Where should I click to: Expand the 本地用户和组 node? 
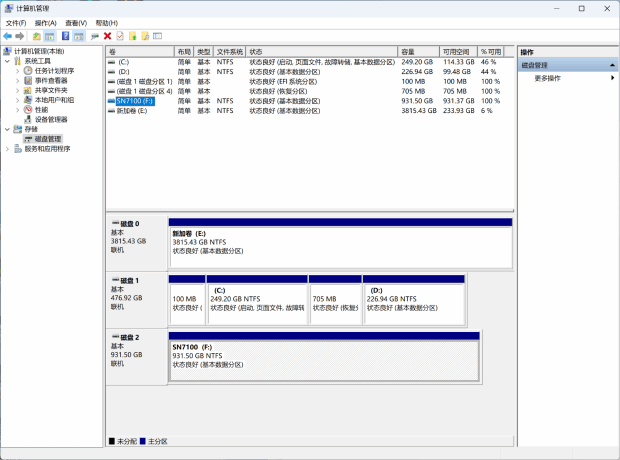click(17, 100)
